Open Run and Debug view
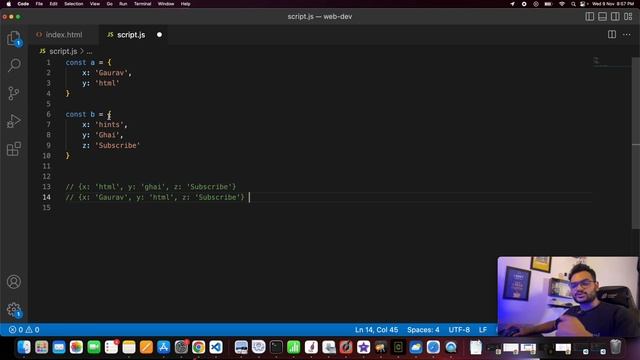 coord(14,121)
